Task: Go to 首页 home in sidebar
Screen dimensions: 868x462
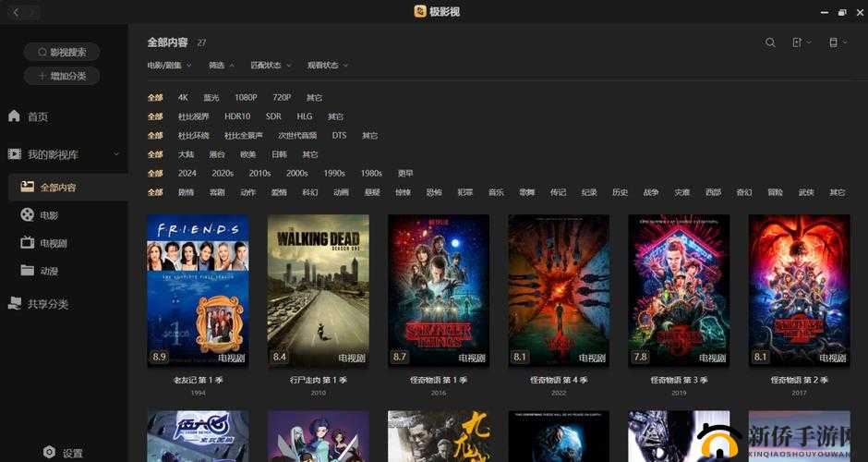Action: tap(29, 116)
